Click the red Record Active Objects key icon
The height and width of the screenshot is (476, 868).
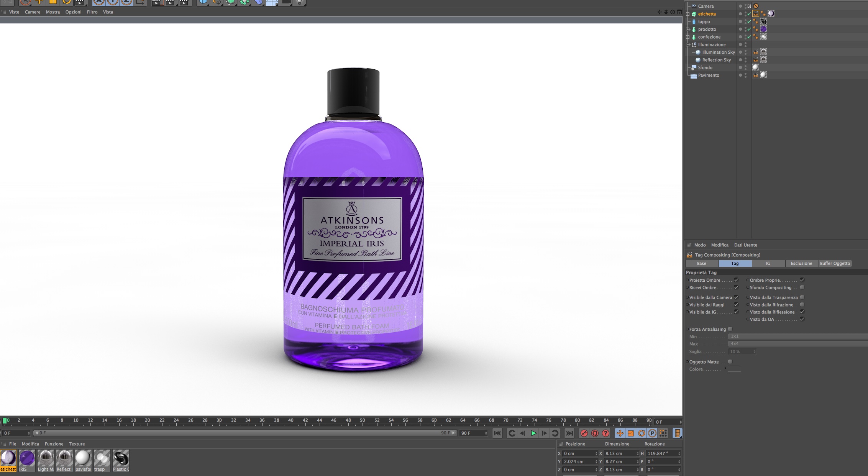click(x=584, y=433)
